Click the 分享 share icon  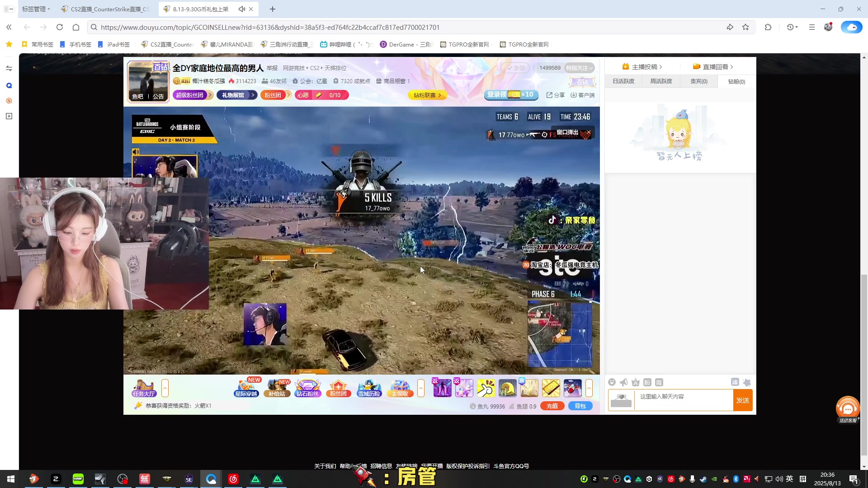coord(555,95)
